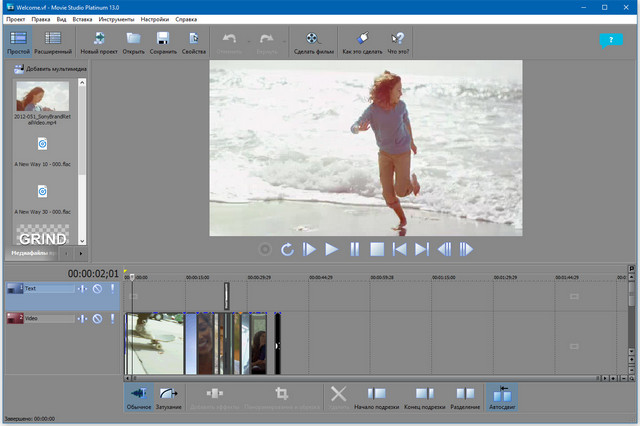Click Разделение (Split) button
The height and width of the screenshot is (426, 640).
pyautogui.click(x=465, y=397)
